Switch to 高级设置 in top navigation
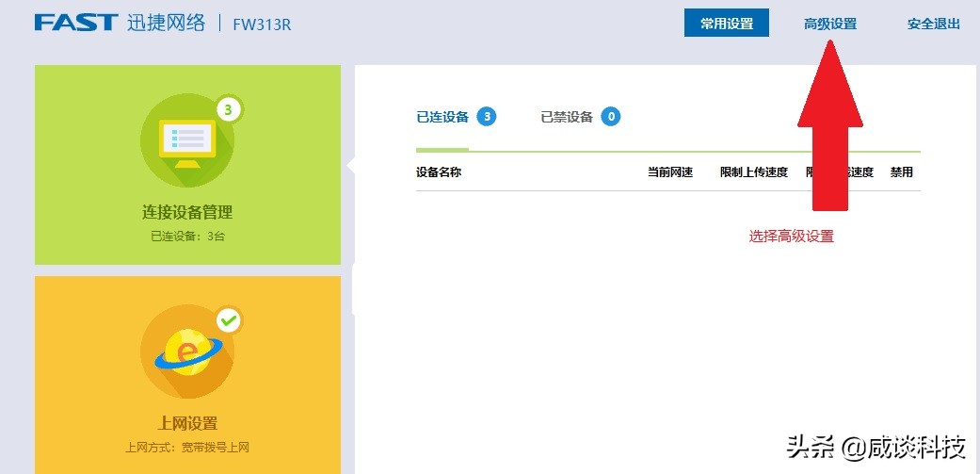This screenshot has height=474, width=980. 830,24
